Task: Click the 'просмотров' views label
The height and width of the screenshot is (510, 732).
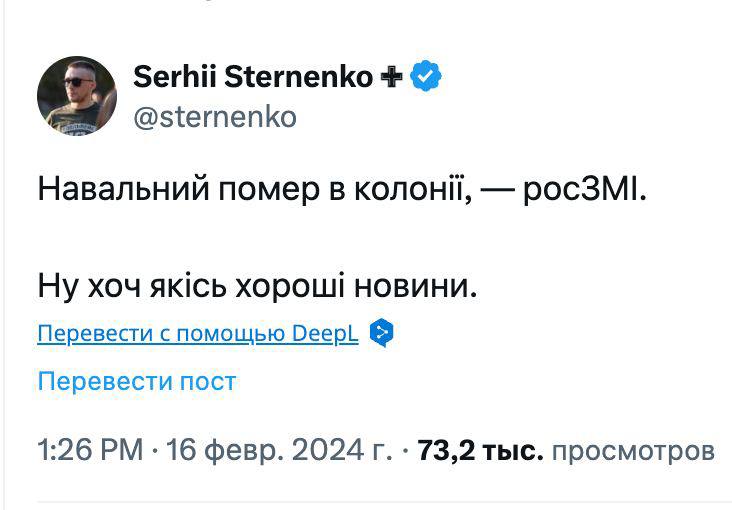Action: coord(633,450)
